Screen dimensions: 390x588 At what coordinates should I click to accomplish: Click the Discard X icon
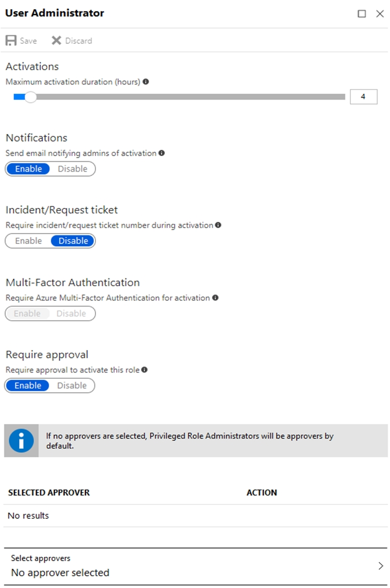tap(56, 41)
